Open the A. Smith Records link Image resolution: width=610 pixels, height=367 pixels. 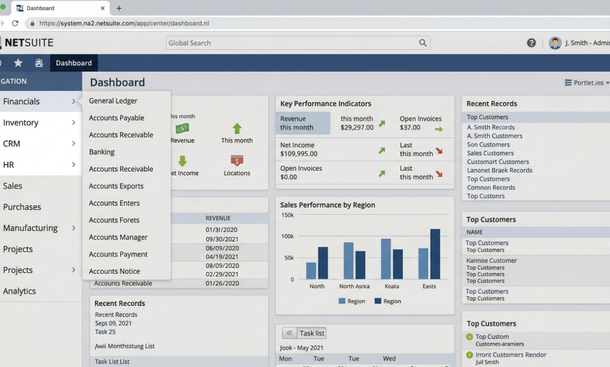click(491, 127)
